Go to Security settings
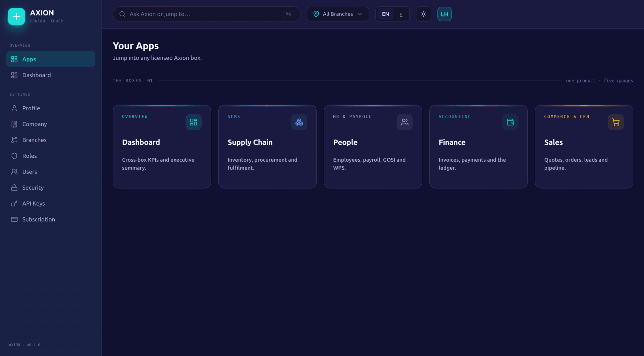Viewport: 644px width, 356px height. [51, 188]
